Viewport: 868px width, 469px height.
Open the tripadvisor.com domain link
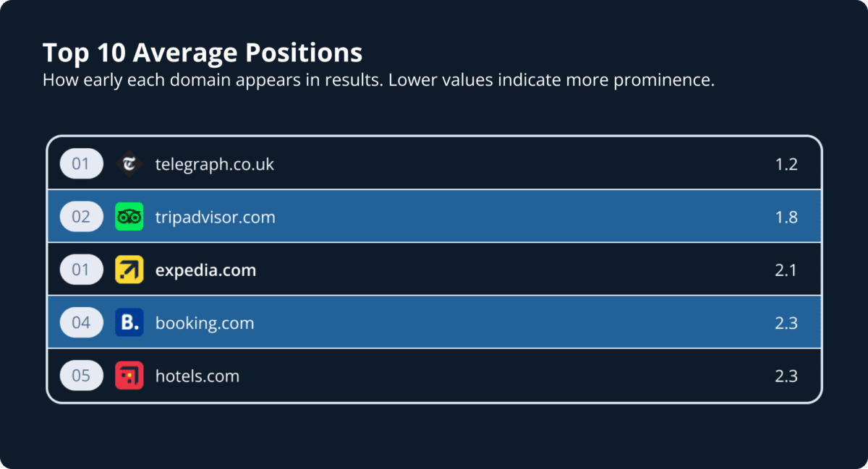[x=215, y=217]
